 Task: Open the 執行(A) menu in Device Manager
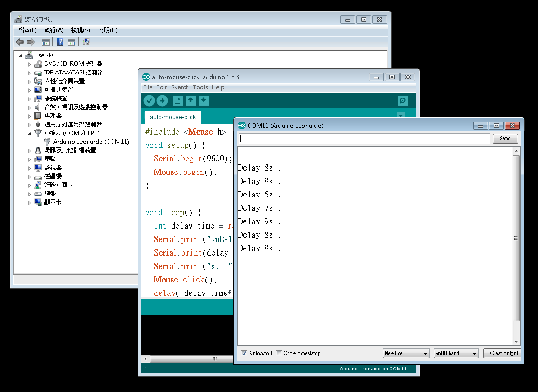[x=54, y=30]
